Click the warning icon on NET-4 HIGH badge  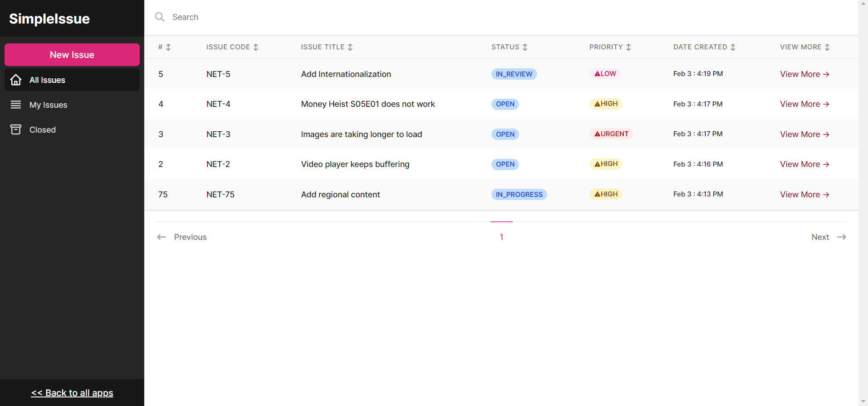click(x=597, y=104)
